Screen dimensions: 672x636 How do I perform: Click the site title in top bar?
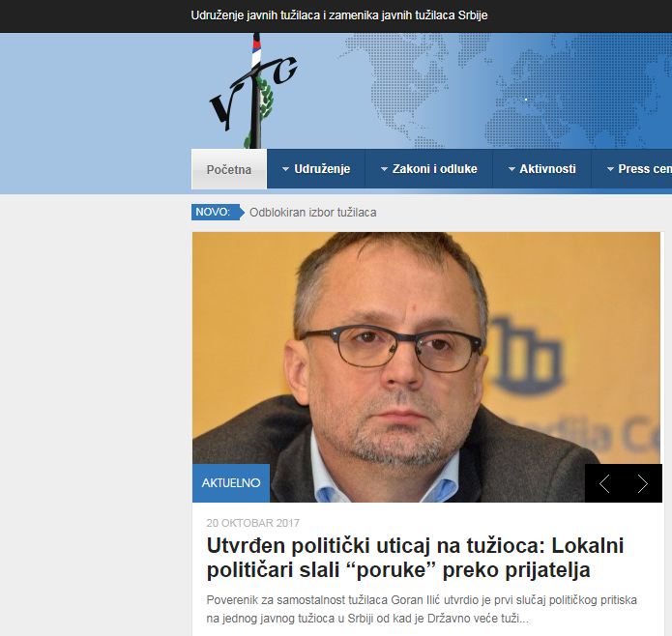coord(339,15)
